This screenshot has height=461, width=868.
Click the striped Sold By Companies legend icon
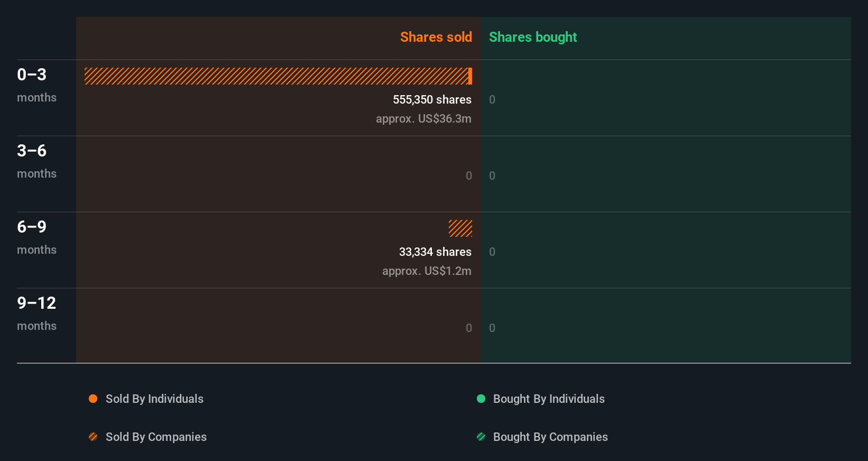(x=93, y=437)
